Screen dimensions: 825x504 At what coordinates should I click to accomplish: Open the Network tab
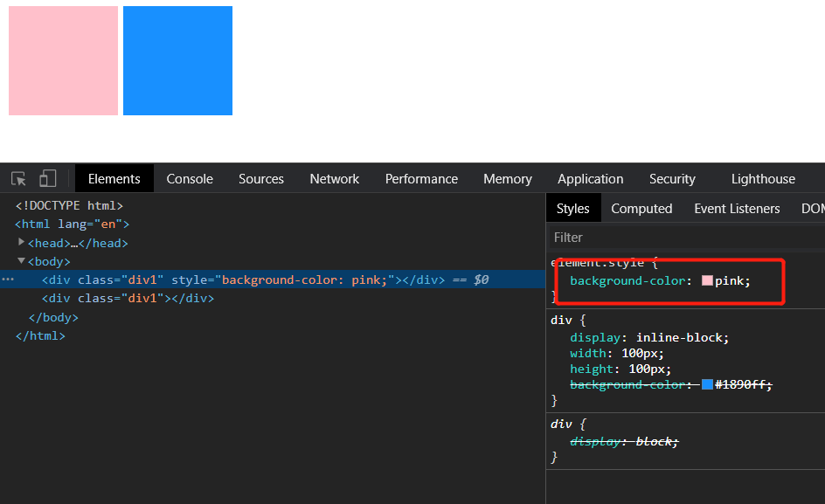(x=335, y=179)
